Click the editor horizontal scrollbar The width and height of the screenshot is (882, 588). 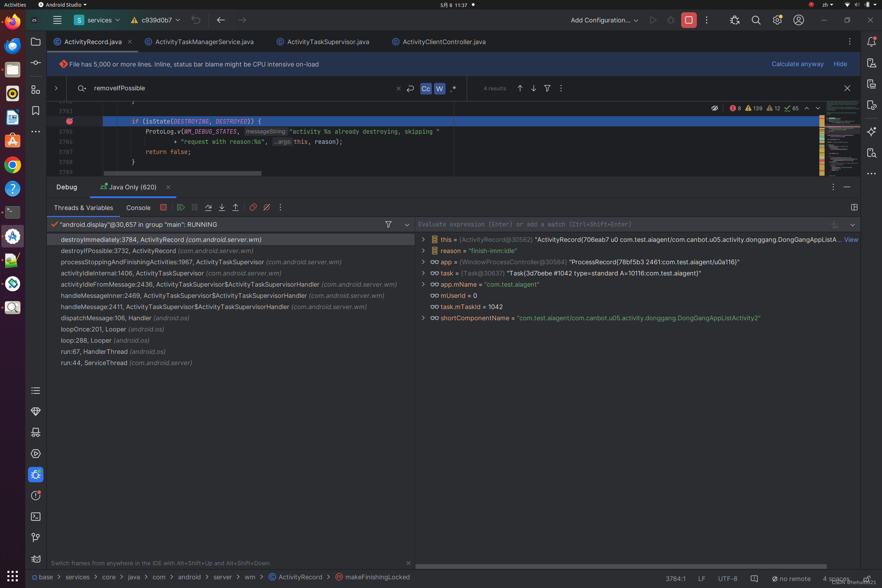183,173
